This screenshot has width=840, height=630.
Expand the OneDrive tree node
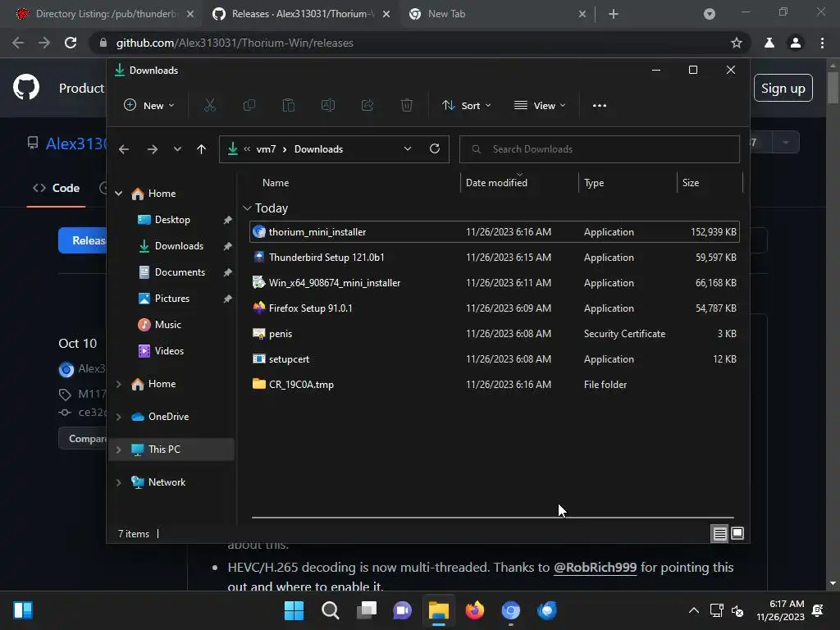click(118, 417)
